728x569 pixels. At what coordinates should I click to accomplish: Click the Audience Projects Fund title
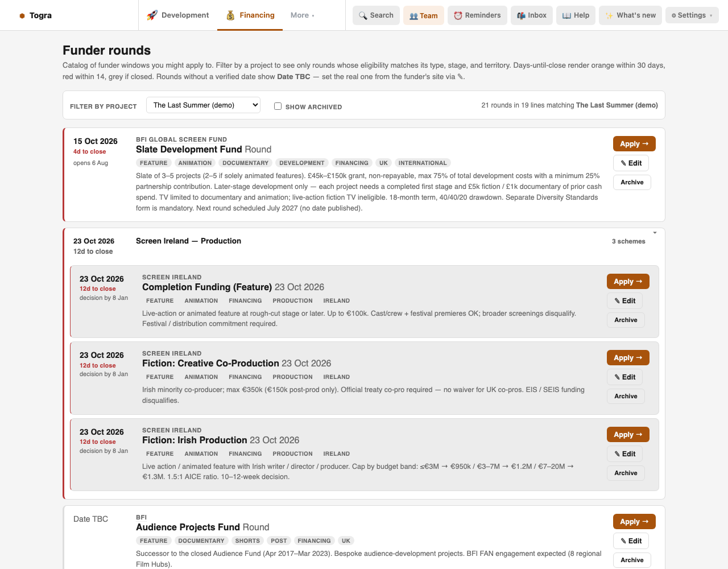188,527
